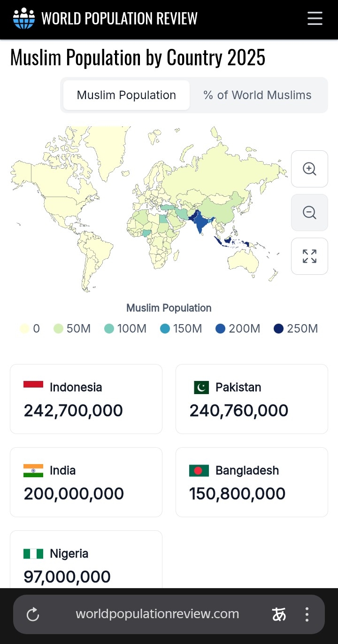
Task: Click the 250M legend color dot
Action: (279, 329)
